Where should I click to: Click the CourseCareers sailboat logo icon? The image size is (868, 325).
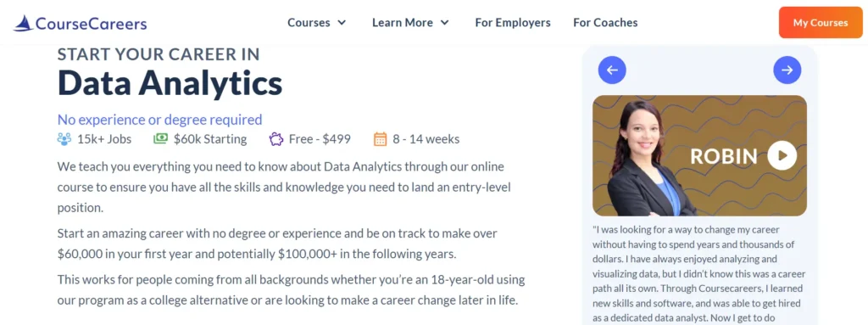pyautogui.click(x=23, y=23)
